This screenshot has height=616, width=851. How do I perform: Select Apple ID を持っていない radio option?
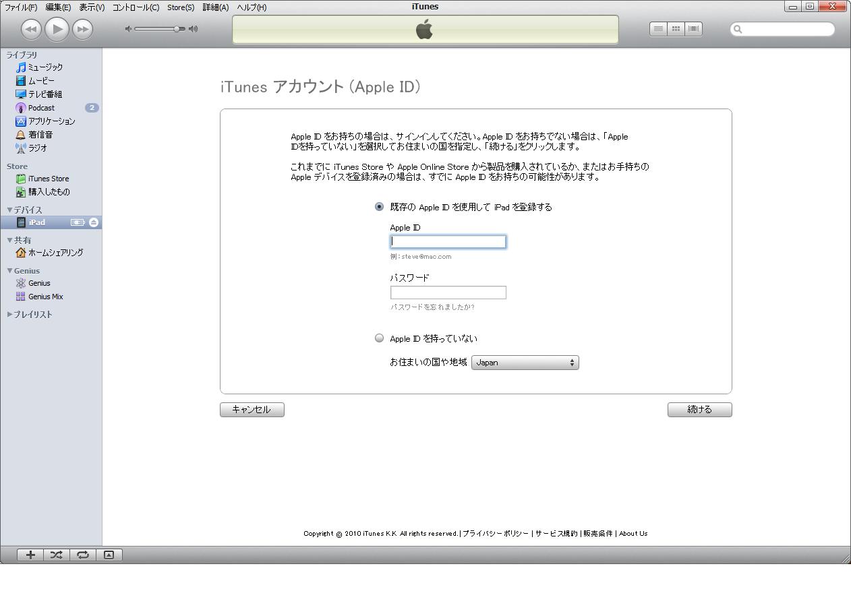(380, 338)
